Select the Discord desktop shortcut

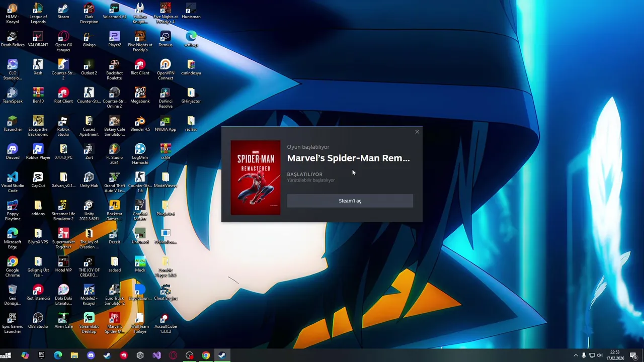click(13, 152)
